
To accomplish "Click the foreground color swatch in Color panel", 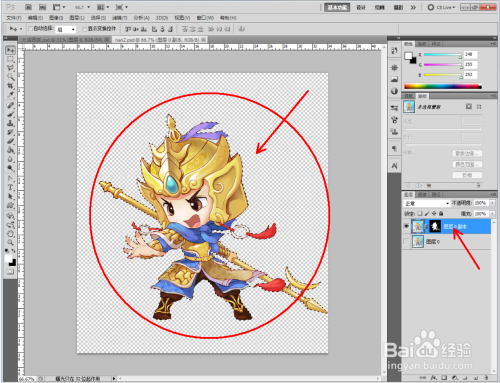I will click(x=408, y=56).
